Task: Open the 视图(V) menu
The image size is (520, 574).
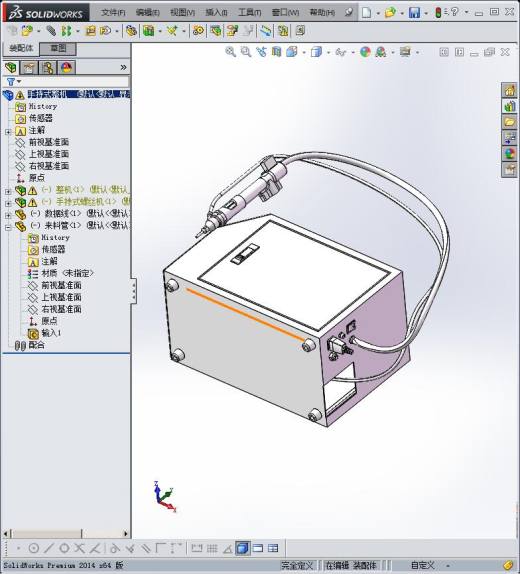Action: click(182, 12)
